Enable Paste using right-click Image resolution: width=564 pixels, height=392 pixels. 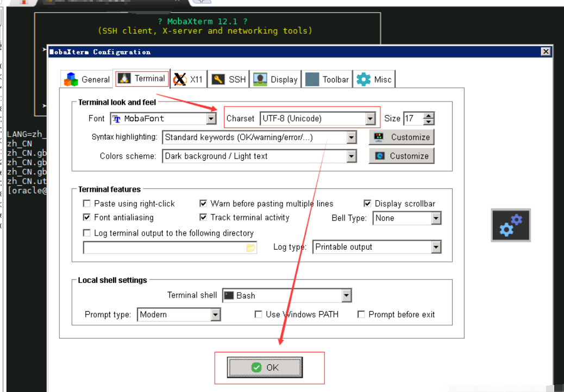click(x=87, y=204)
